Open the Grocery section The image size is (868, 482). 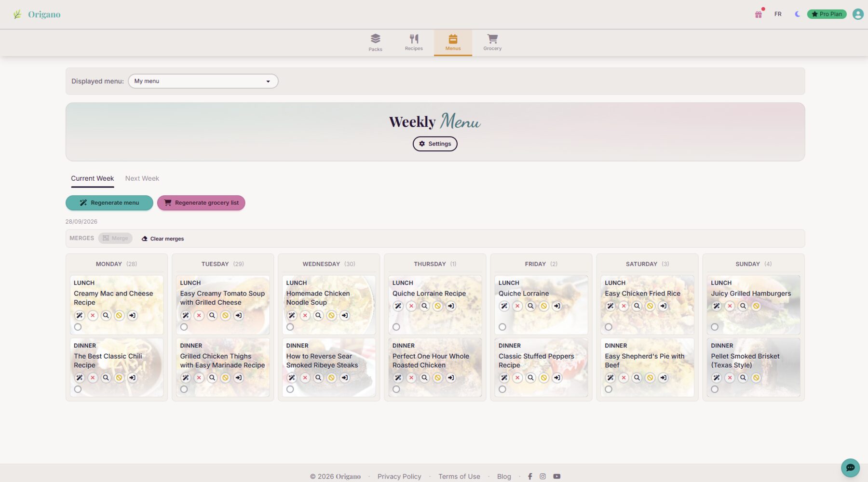(x=492, y=42)
